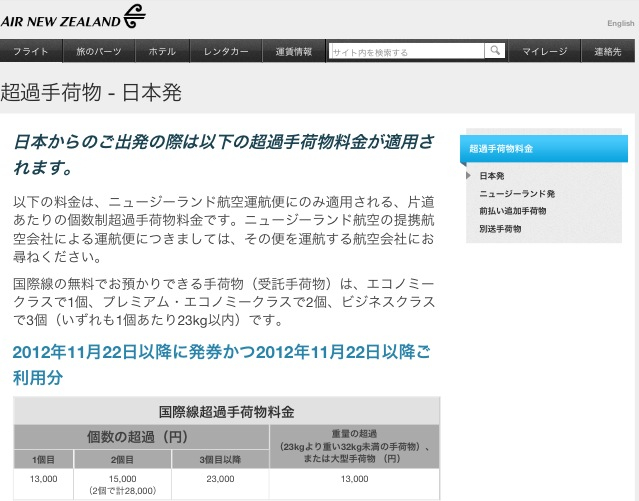The image size is (639, 501).
Task: Select 日本発 in the sidebar
Action: [492, 176]
